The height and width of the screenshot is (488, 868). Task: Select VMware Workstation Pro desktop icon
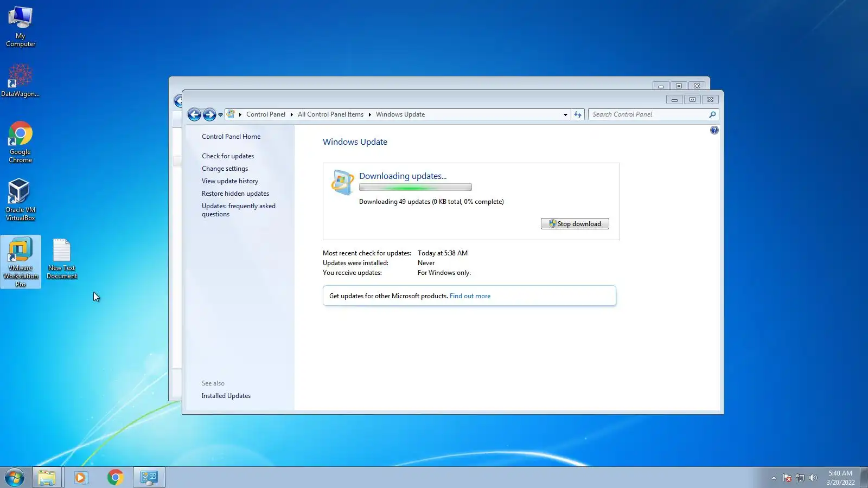(x=21, y=262)
